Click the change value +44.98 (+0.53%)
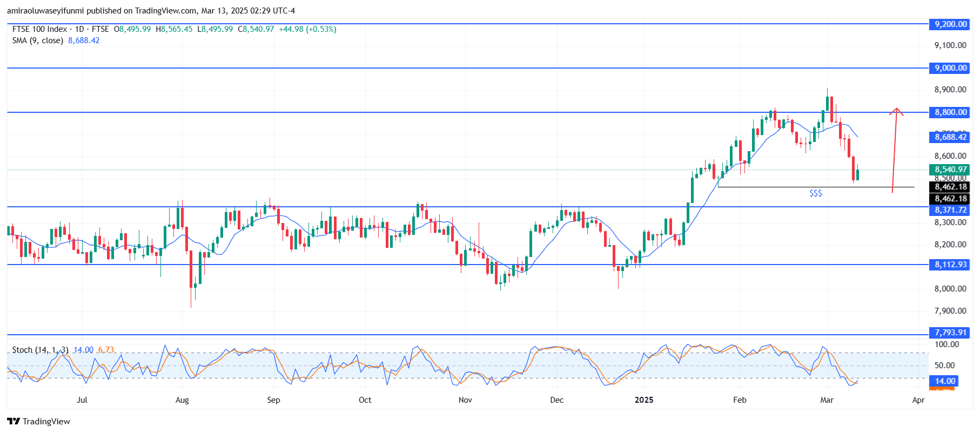This screenshot has height=433, width=980. pos(307,29)
